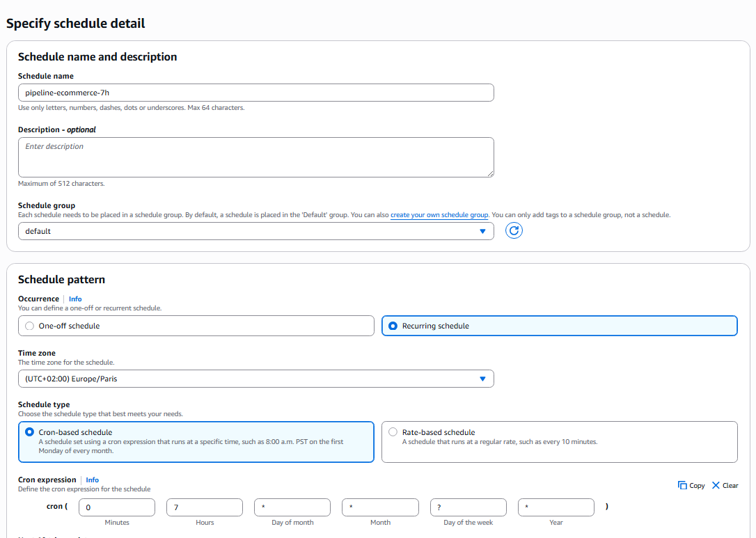This screenshot has height=538, width=756.
Task: Open the Time zone dropdown
Action: click(256, 379)
